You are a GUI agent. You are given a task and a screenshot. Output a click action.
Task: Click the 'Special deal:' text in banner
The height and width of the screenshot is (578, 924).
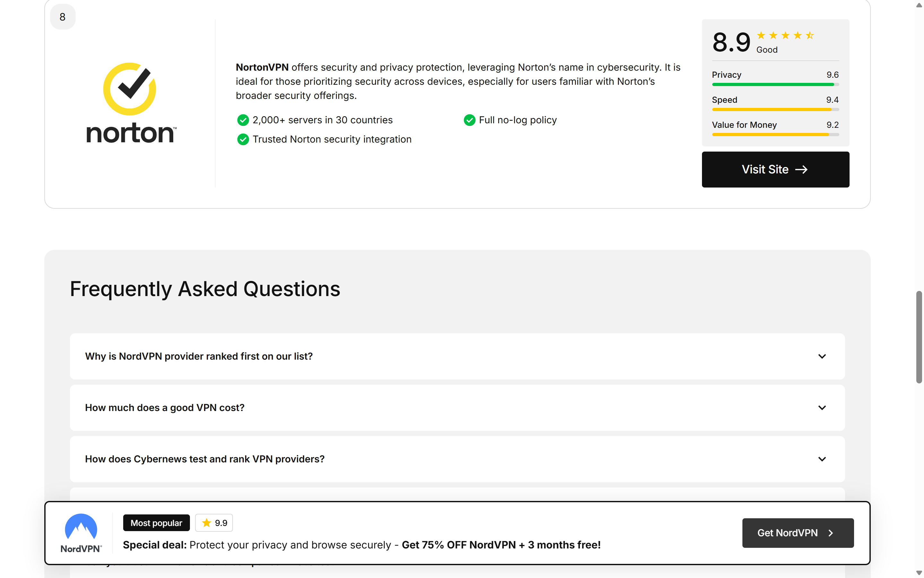pos(155,545)
